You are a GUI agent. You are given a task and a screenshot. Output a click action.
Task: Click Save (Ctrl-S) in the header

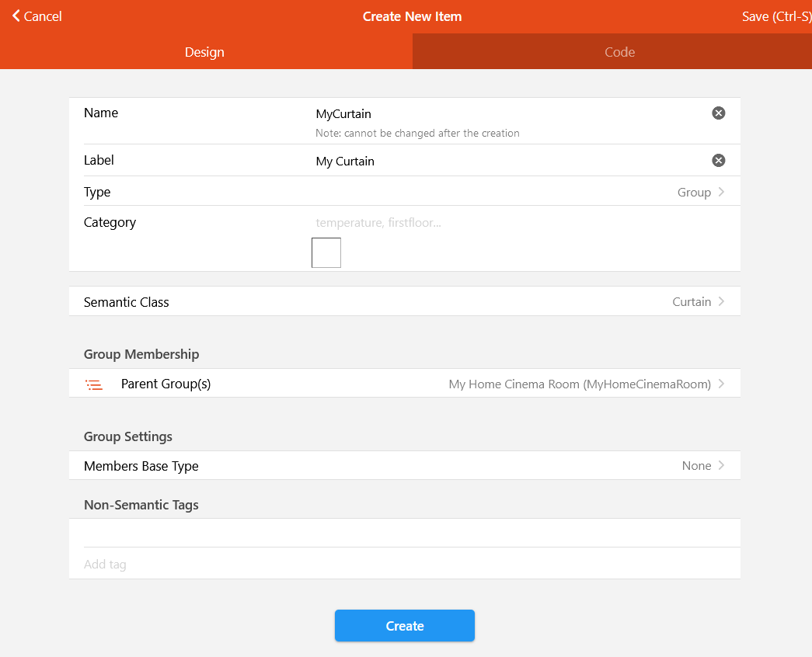(775, 16)
